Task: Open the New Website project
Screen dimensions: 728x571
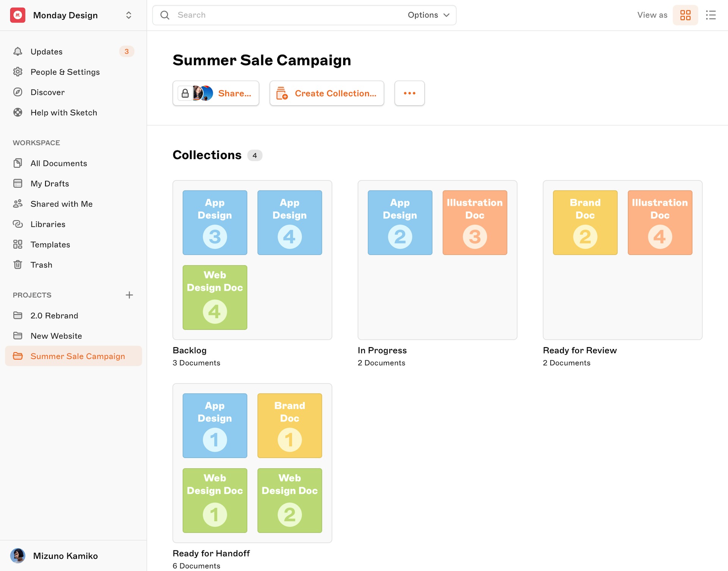Action: tap(56, 335)
